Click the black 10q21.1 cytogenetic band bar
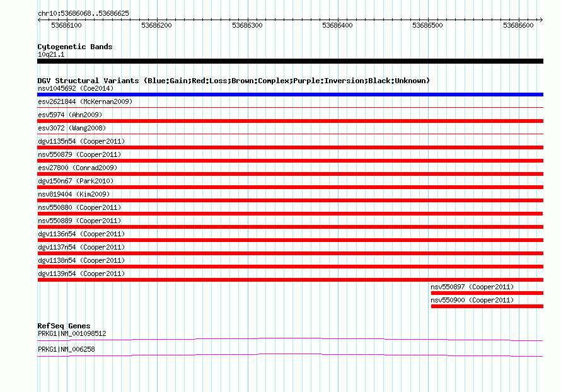The height and width of the screenshot is (392, 561). click(x=290, y=61)
